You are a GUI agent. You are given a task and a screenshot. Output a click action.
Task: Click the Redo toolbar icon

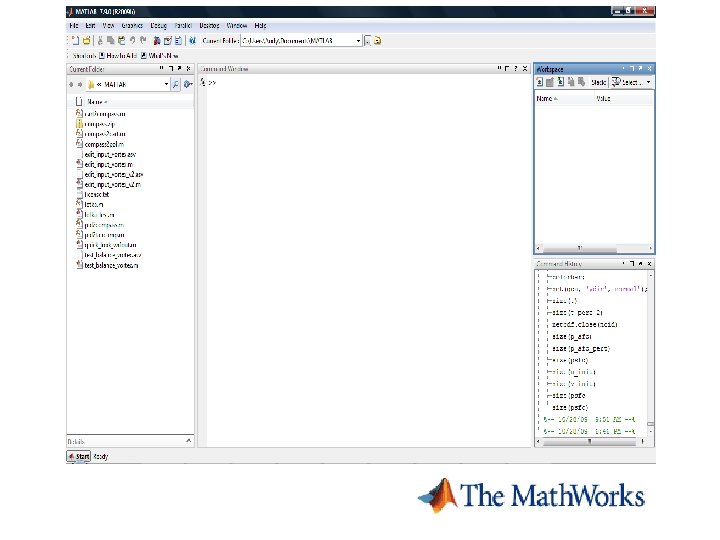[143, 40]
